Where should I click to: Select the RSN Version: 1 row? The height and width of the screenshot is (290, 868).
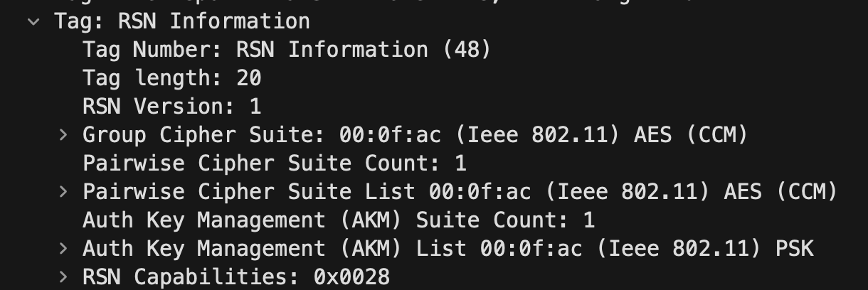point(172,107)
